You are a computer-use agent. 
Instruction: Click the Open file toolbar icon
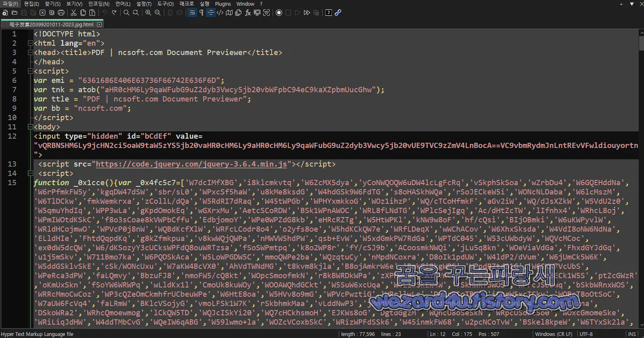pos(14,13)
